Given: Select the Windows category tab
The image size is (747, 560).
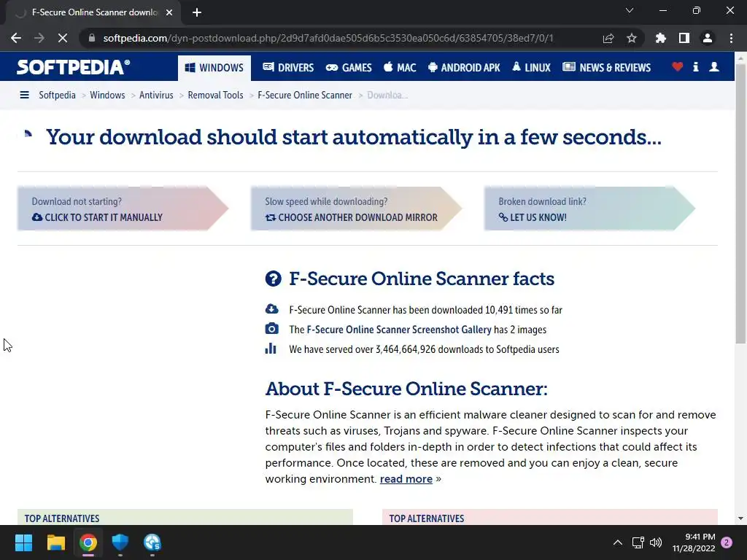Looking at the screenshot, I should (214, 68).
